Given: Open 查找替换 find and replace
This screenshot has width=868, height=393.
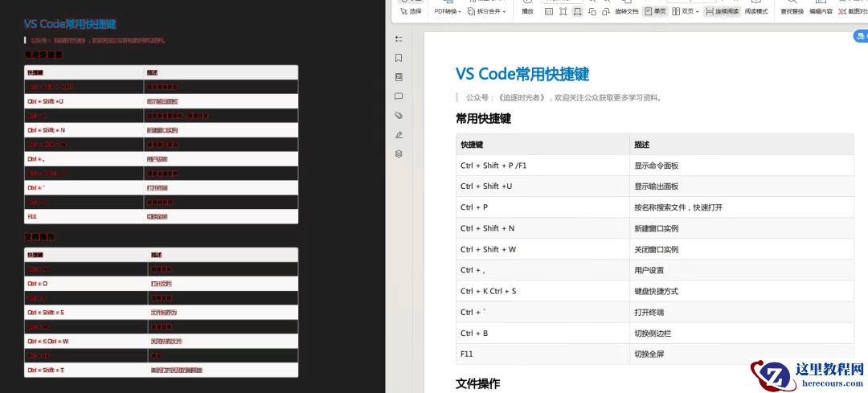Looking at the screenshot, I should pyautogui.click(x=792, y=11).
